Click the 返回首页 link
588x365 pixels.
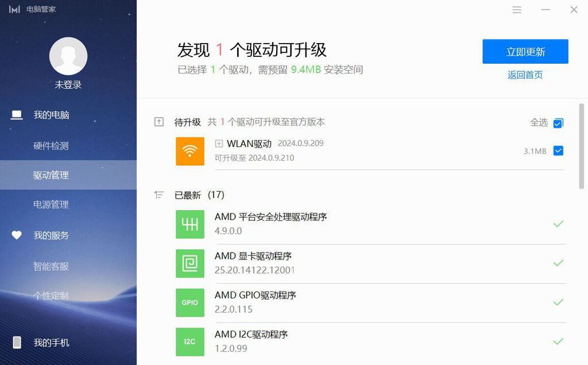[x=525, y=75]
